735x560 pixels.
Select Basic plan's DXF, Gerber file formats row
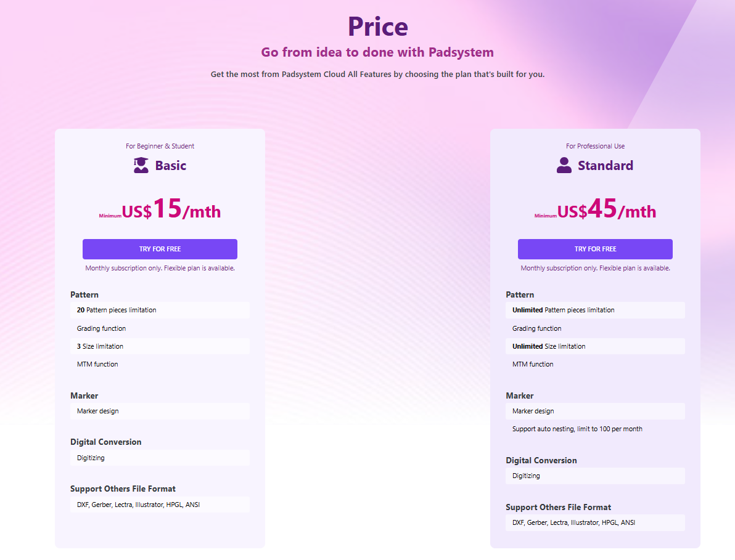pyautogui.click(x=160, y=505)
